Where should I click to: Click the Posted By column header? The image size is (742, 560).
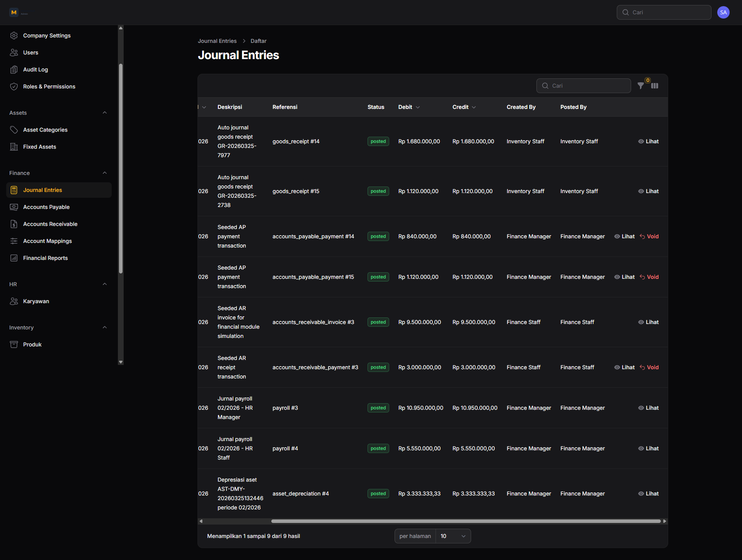[574, 107]
